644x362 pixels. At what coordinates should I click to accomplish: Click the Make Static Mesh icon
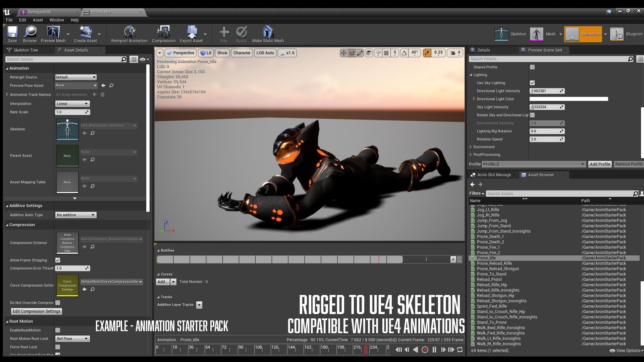268,34
